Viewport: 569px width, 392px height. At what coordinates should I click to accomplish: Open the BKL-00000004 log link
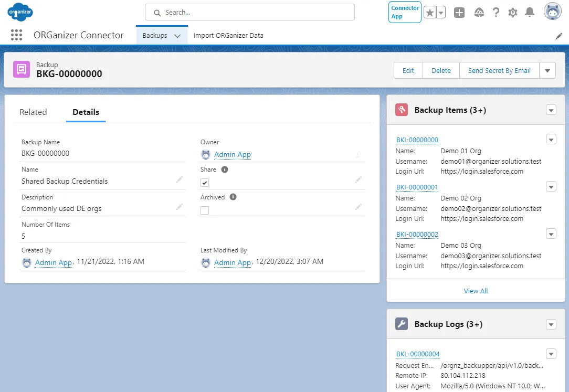(x=418, y=354)
